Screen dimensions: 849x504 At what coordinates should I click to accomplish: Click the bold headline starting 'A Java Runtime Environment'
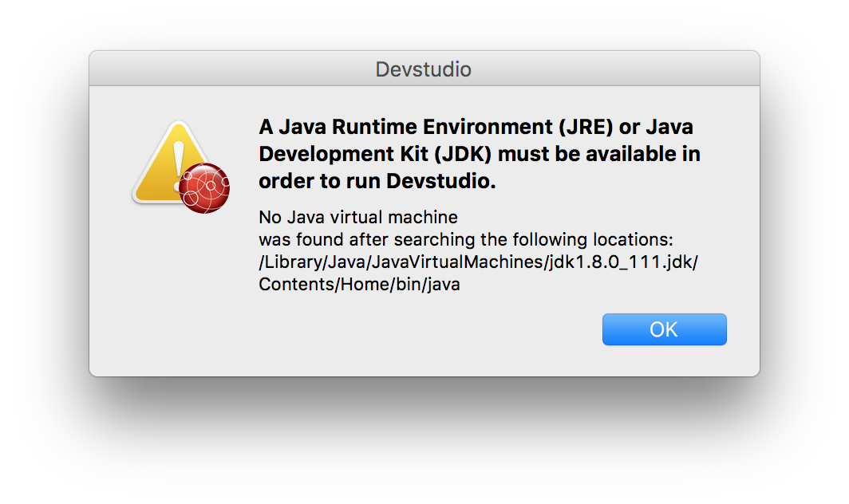tap(480, 154)
